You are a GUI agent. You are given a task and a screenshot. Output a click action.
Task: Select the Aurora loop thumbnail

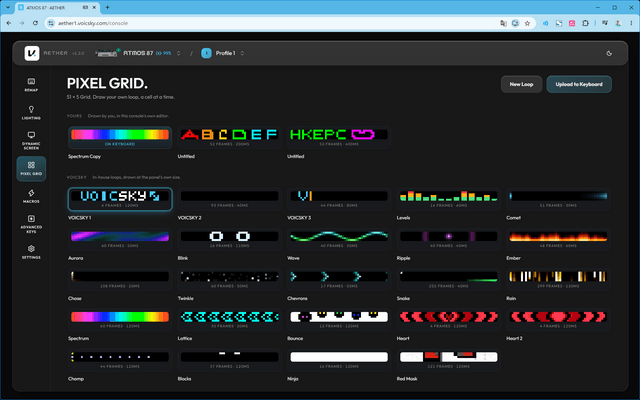click(x=120, y=239)
